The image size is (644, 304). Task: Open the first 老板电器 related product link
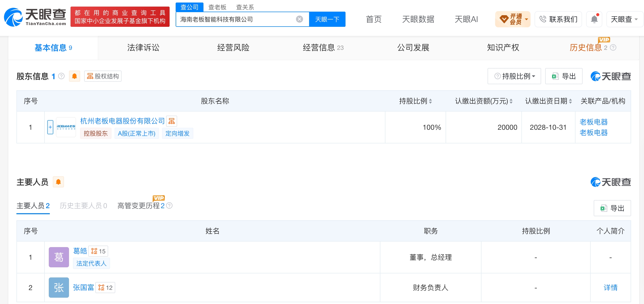point(594,122)
